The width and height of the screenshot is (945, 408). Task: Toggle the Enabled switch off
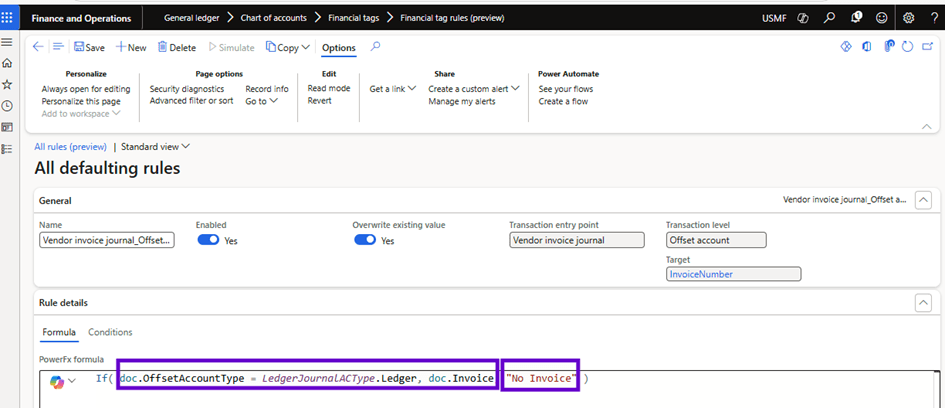click(x=209, y=241)
